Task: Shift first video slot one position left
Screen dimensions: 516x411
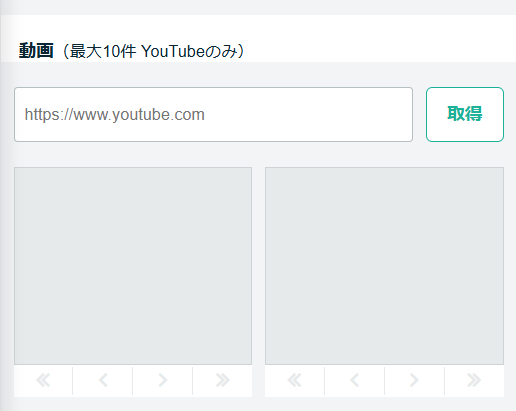Action: (103, 380)
